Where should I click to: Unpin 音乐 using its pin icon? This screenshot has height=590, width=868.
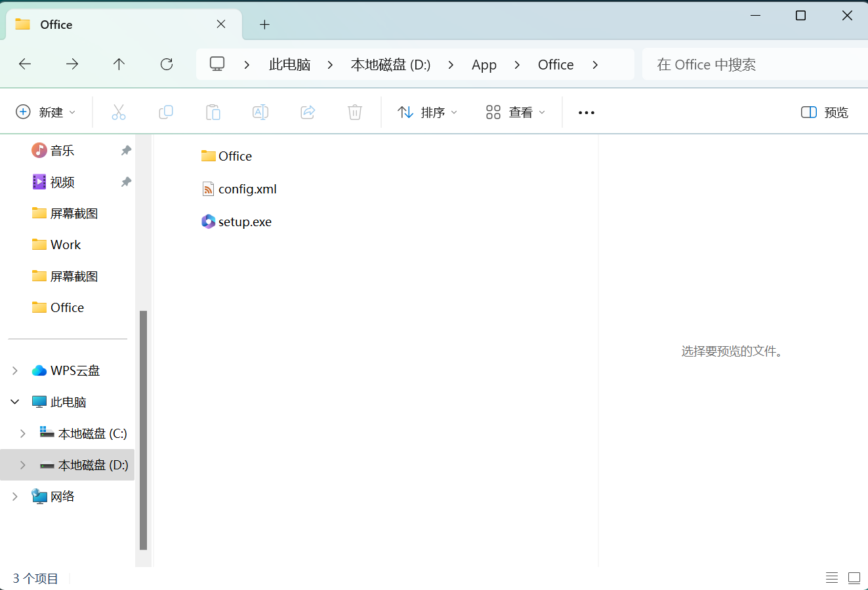pos(126,150)
